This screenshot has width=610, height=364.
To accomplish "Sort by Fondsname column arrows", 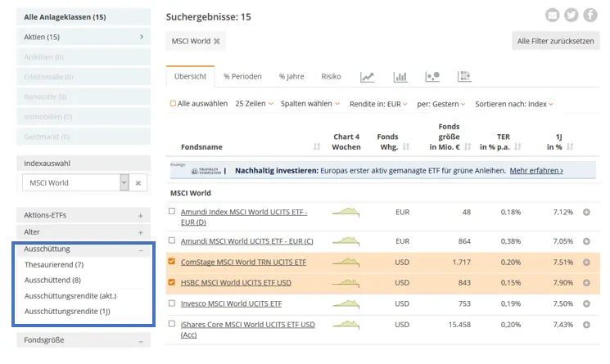I will tap(317, 147).
